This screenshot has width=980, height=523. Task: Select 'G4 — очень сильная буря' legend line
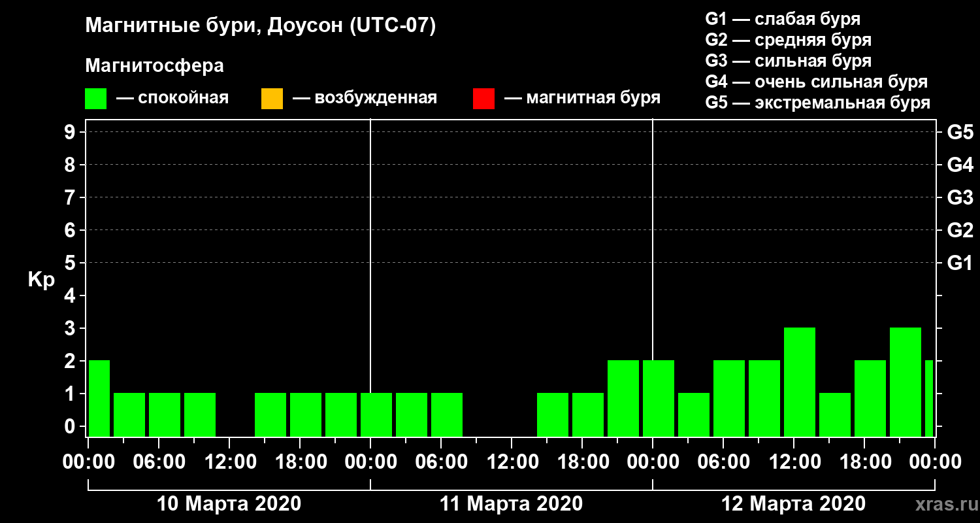tap(816, 82)
